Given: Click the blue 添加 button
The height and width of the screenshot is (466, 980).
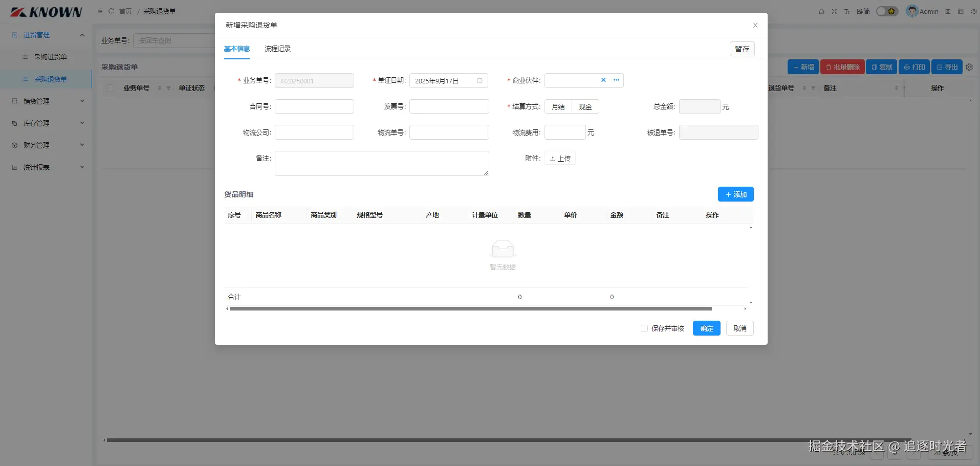Looking at the screenshot, I should 735,194.
